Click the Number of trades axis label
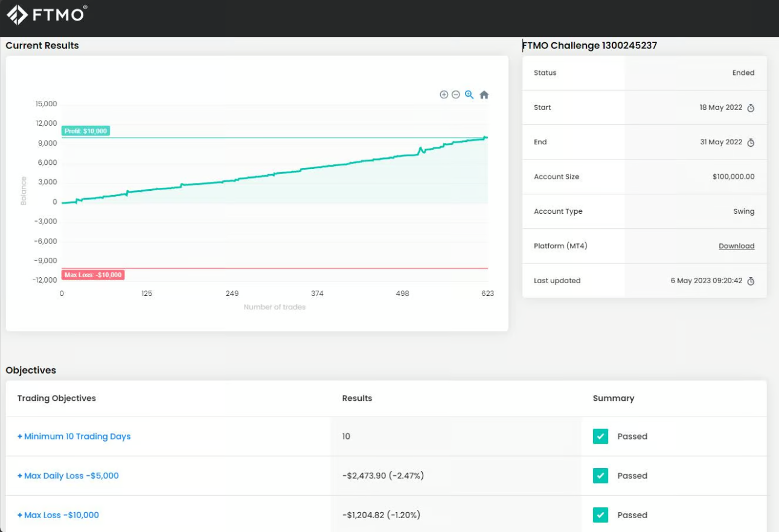Screen dimensions: 779x532 pos(275,307)
